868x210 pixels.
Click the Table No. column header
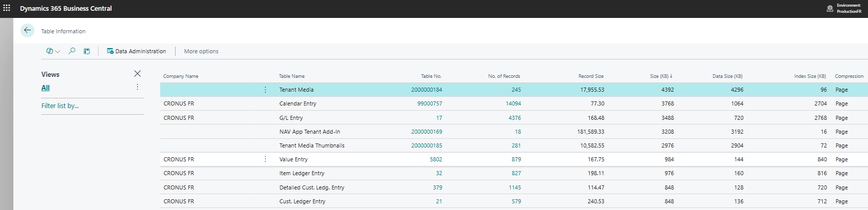431,76
